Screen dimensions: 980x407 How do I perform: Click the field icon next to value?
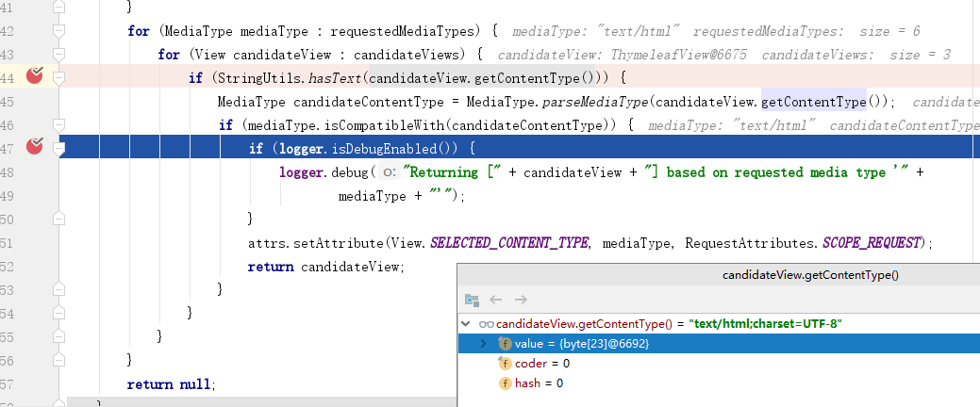coord(506,344)
